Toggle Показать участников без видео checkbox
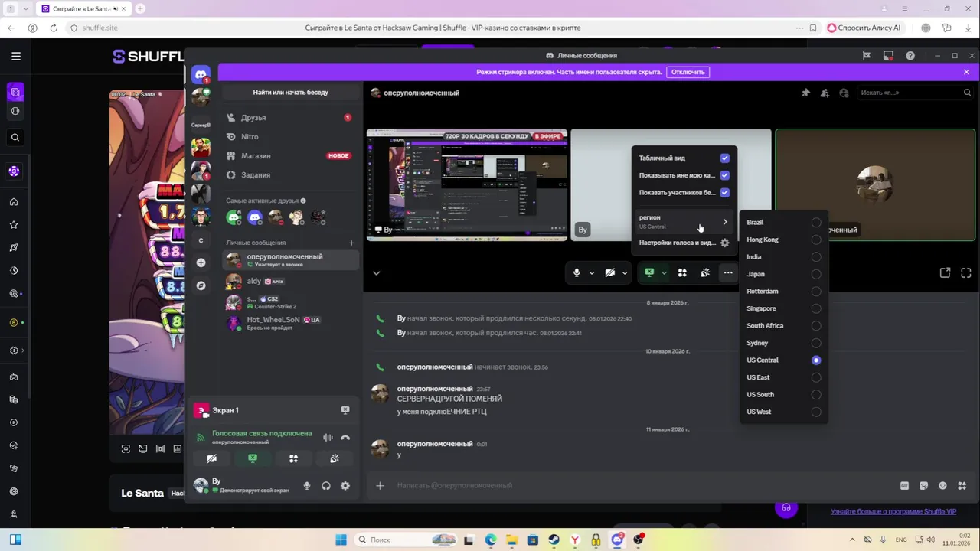The image size is (980, 551). 724,193
